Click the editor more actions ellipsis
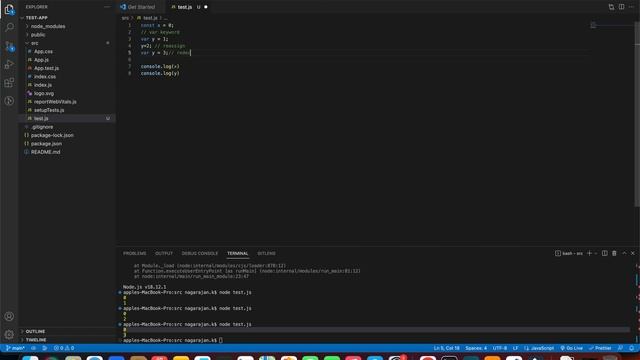The image size is (640, 360). click(631, 7)
